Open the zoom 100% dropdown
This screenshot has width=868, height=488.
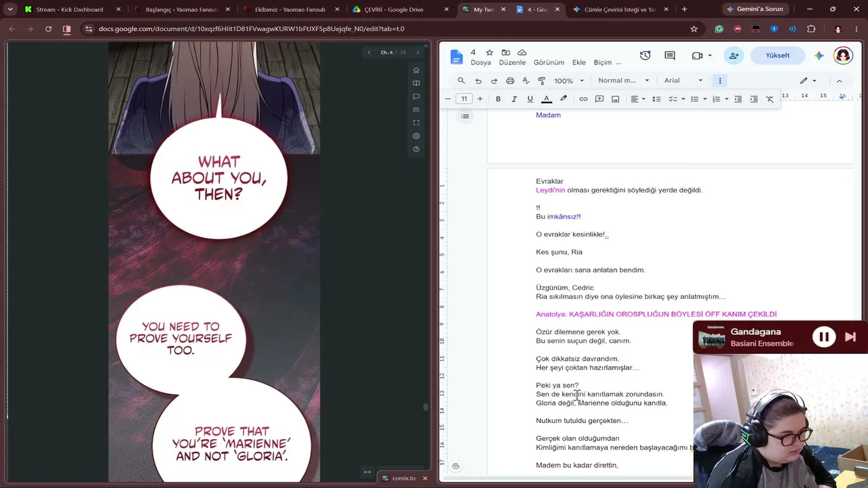569,81
